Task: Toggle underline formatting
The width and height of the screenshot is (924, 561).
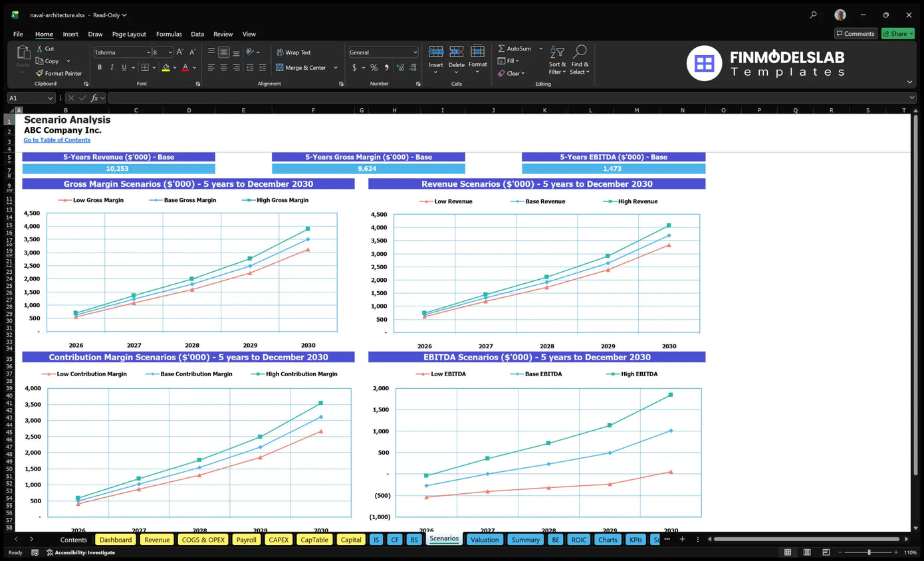Action: pos(124,67)
